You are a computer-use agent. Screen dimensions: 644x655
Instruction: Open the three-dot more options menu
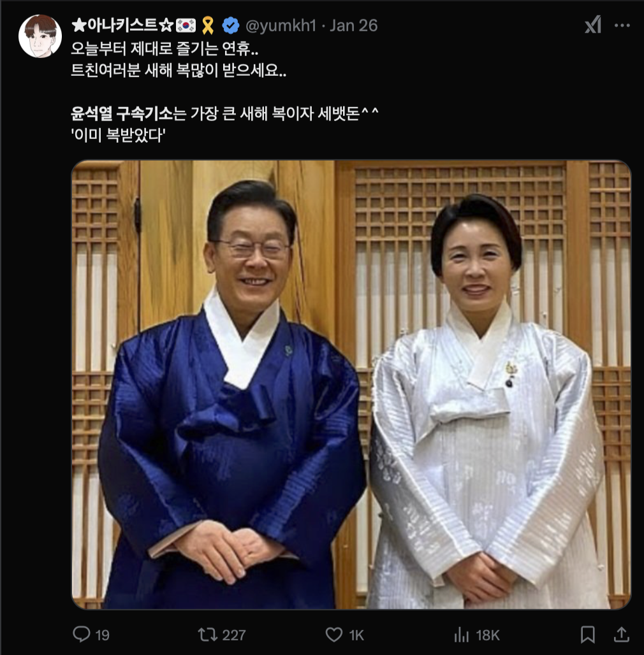click(x=622, y=25)
